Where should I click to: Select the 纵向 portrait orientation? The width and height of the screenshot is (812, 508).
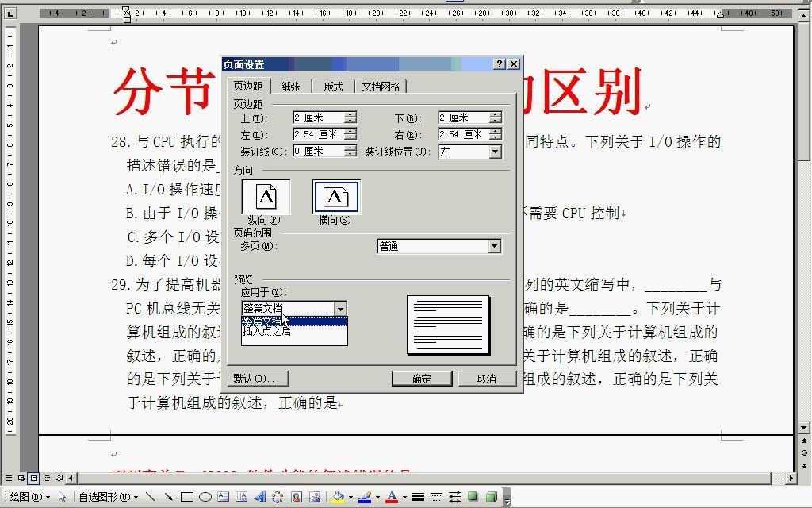pos(266,197)
